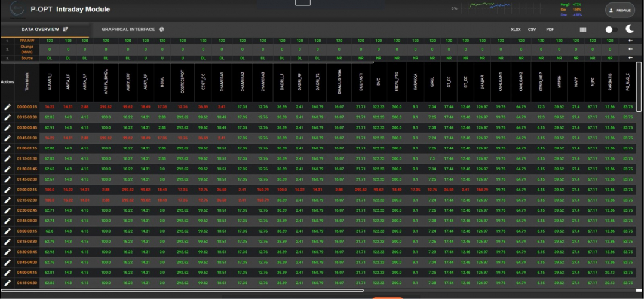Click pencil icon for 01:30-01:45
The image size is (644, 299).
(7, 169)
